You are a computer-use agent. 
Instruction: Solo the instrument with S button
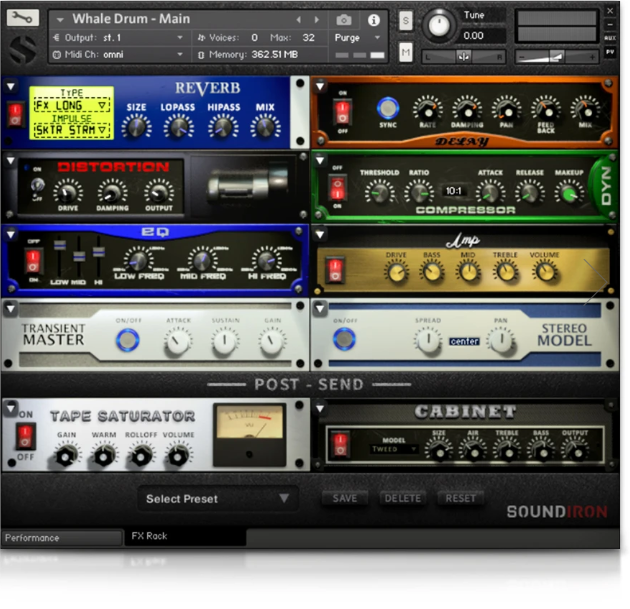[x=406, y=20]
